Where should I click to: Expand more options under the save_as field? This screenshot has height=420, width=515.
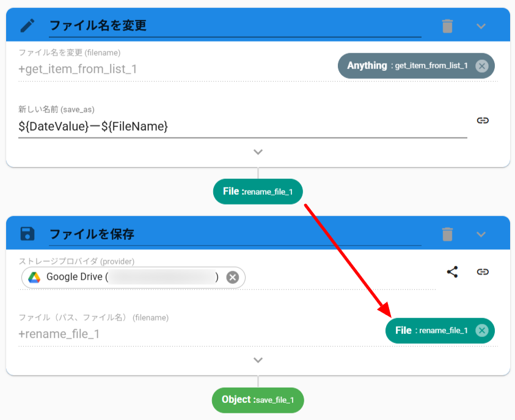[x=258, y=151]
